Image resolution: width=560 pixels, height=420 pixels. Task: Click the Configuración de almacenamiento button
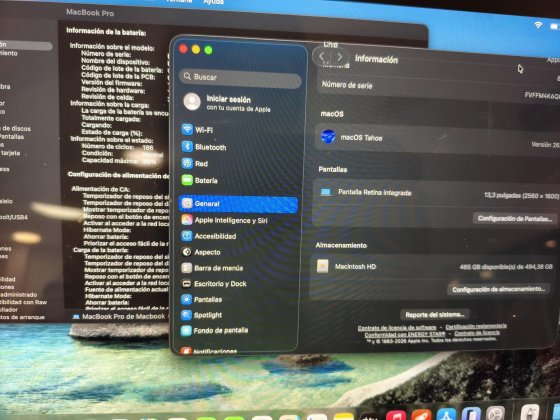[x=498, y=289]
